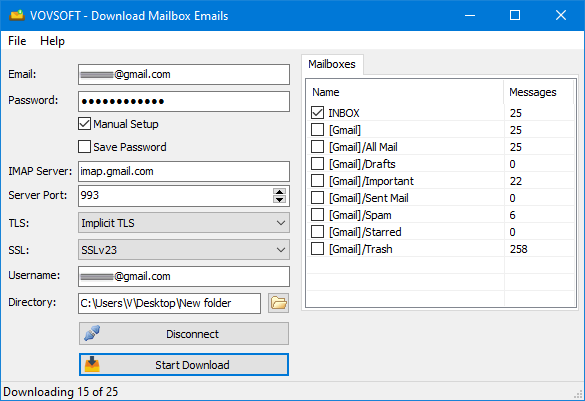
Task: Open the TLS dropdown
Action: pos(184,223)
